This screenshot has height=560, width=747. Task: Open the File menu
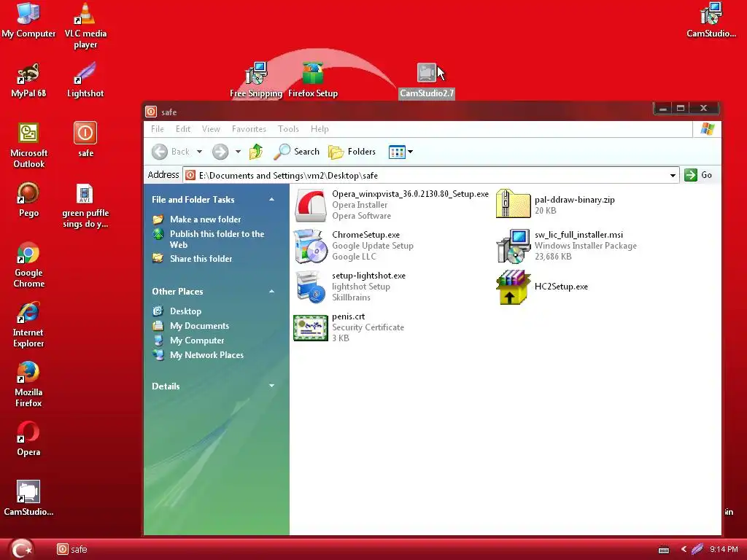158,128
